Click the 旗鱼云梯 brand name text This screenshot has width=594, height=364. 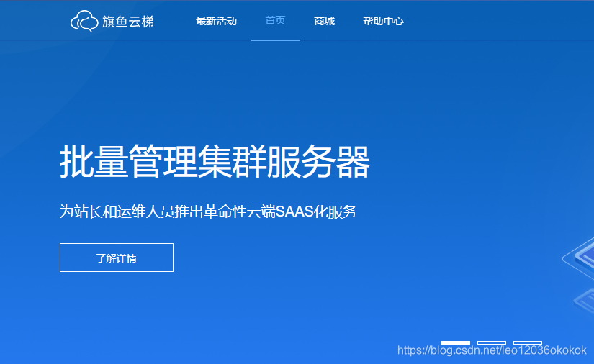point(128,22)
